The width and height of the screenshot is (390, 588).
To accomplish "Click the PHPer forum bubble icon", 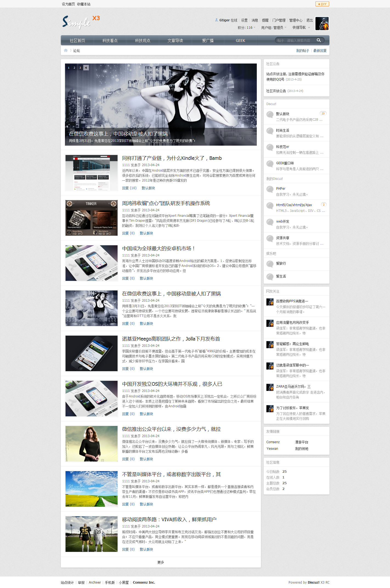I will [270, 189].
